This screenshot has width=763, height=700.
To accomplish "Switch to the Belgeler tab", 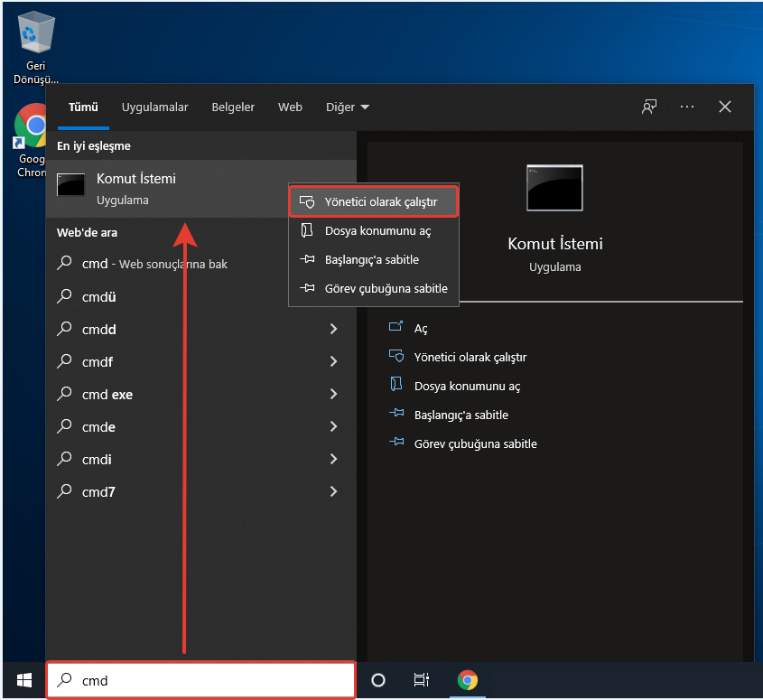I will pos(233,107).
